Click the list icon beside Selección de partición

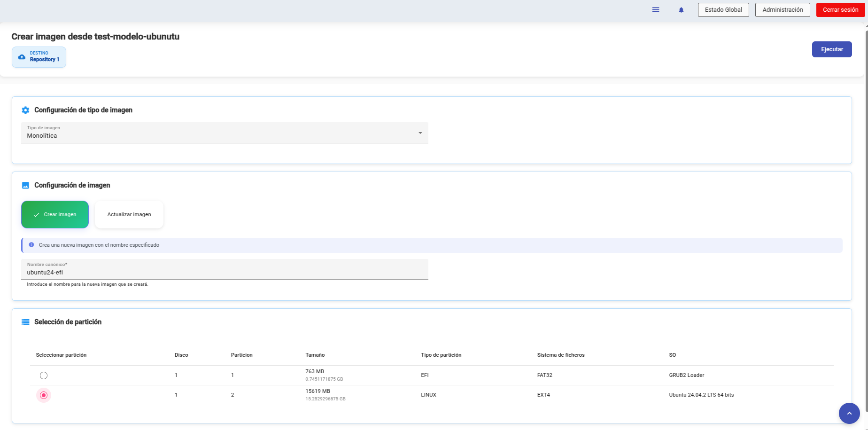tap(25, 322)
